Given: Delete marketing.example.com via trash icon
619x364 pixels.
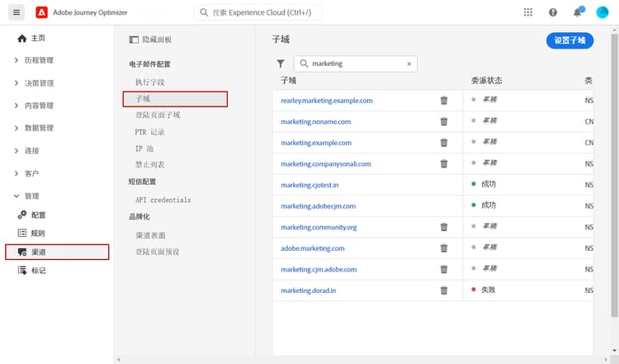Looking at the screenshot, I should click(444, 143).
